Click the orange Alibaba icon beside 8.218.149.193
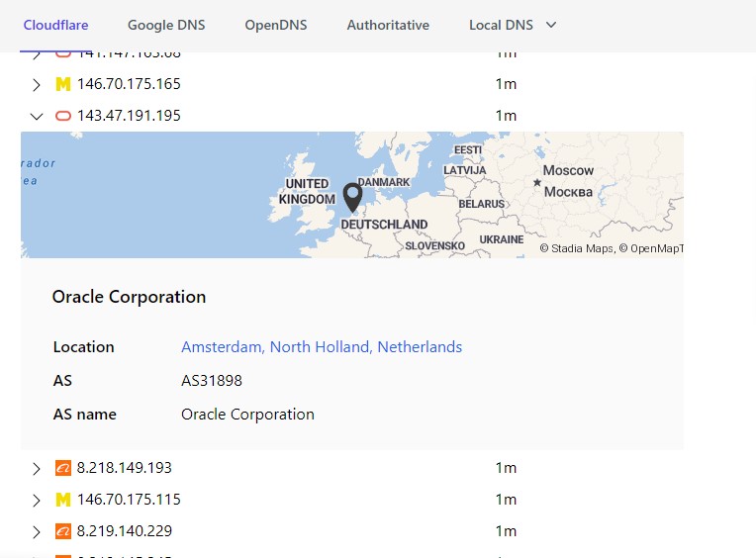 63,468
